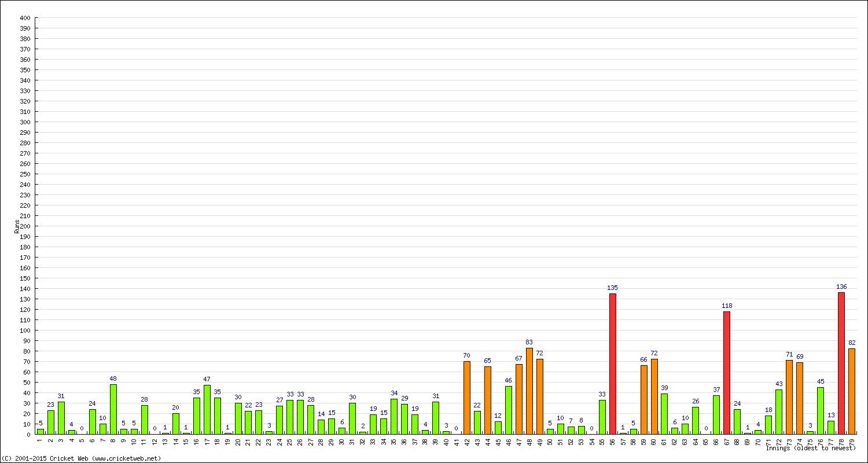868x463 pixels.
Task: Click the y-axis label "400"
Action: pyautogui.click(x=25, y=18)
